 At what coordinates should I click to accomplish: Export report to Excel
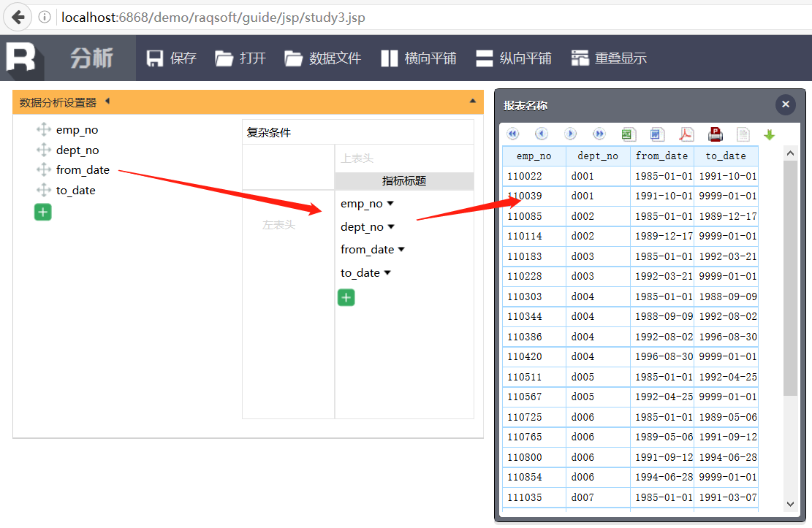[x=628, y=134]
